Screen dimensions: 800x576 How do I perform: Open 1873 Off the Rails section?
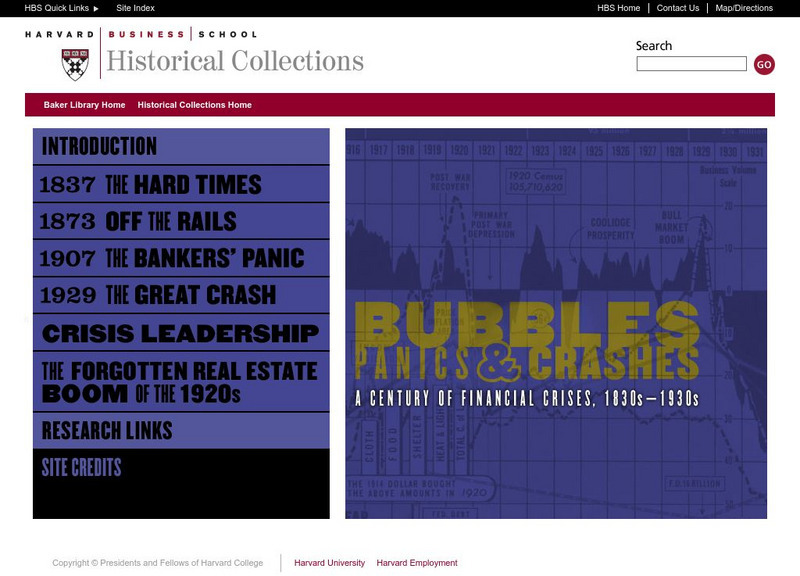[x=181, y=221]
